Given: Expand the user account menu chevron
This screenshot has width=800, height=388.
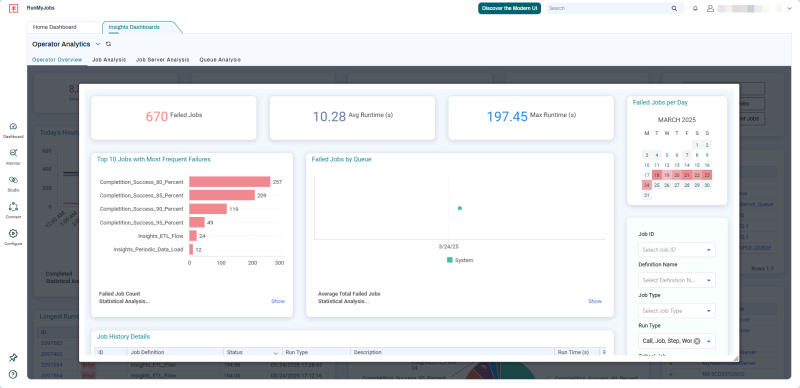Looking at the screenshot, I should click(790, 9).
